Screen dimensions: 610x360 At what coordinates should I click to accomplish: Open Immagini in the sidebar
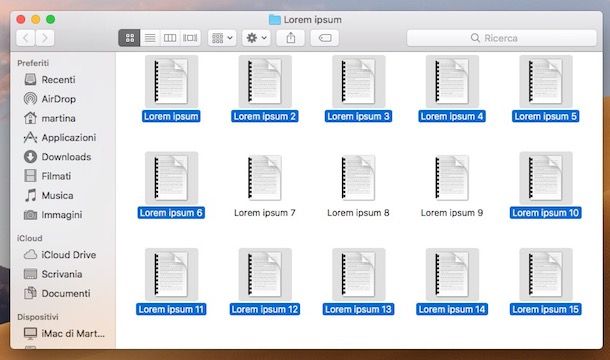[53, 215]
